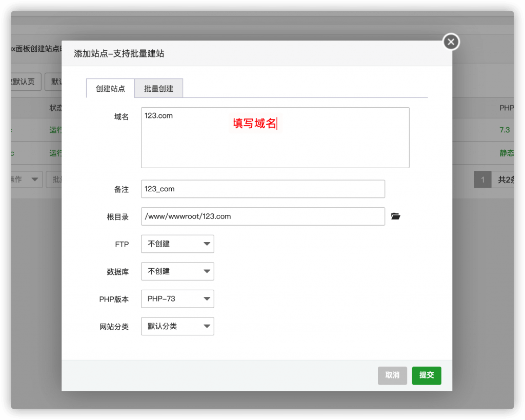Click the 提交 button to create the site
Screen dimensions: 525x420
point(426,375)
